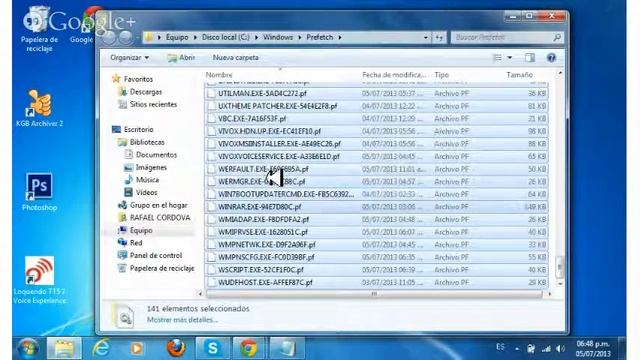Launch Google Chrome from the taskbar
The height and width of the screenshot is (360, 640).
[248, 348]
